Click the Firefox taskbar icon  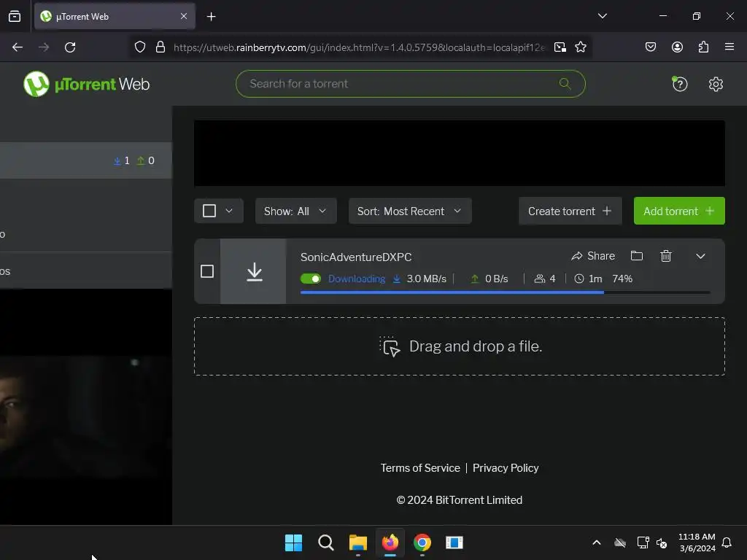point(390,542)
